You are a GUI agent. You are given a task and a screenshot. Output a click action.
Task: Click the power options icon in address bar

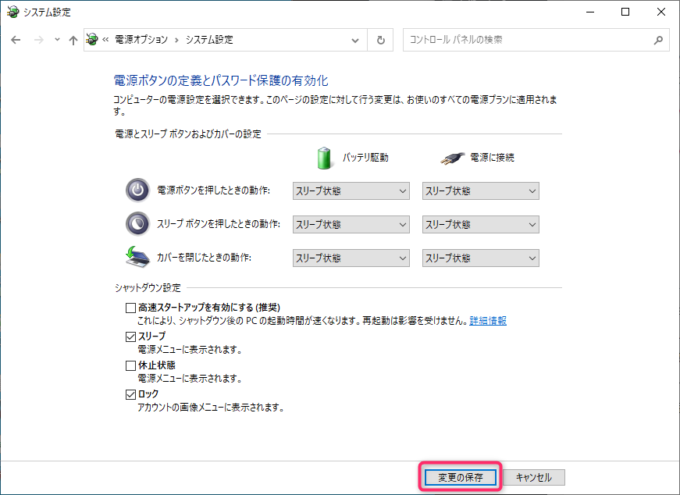tap(92, 39)
